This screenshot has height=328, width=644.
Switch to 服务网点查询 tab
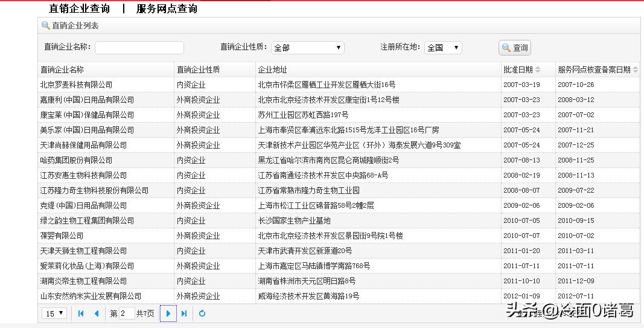click(167, 8)
